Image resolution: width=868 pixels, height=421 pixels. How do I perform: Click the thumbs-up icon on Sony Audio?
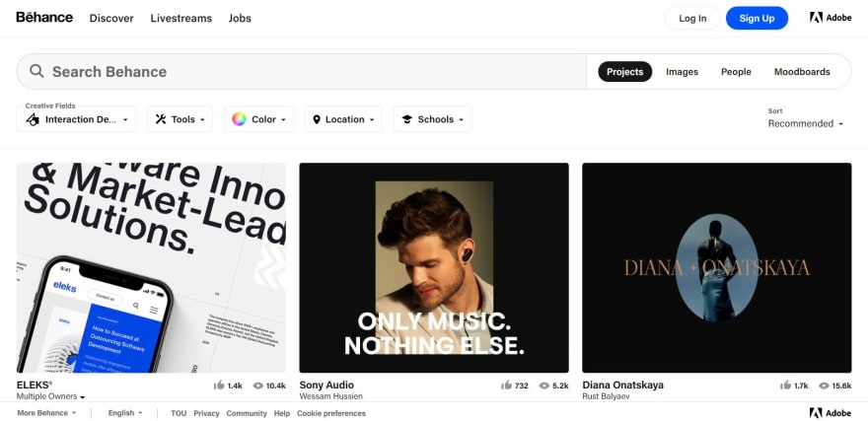[x=506, y=386]
